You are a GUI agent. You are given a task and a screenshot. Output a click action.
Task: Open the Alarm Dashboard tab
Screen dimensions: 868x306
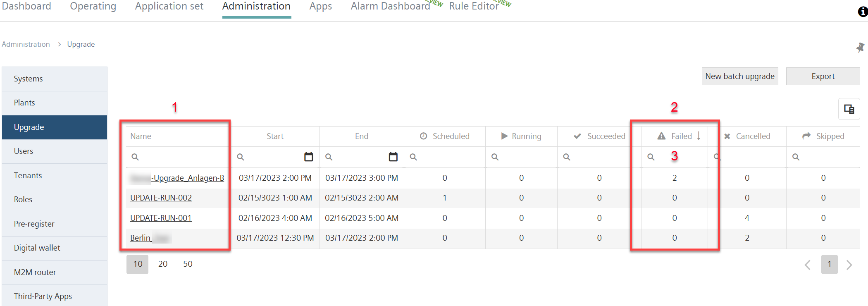tap(391, 6)
